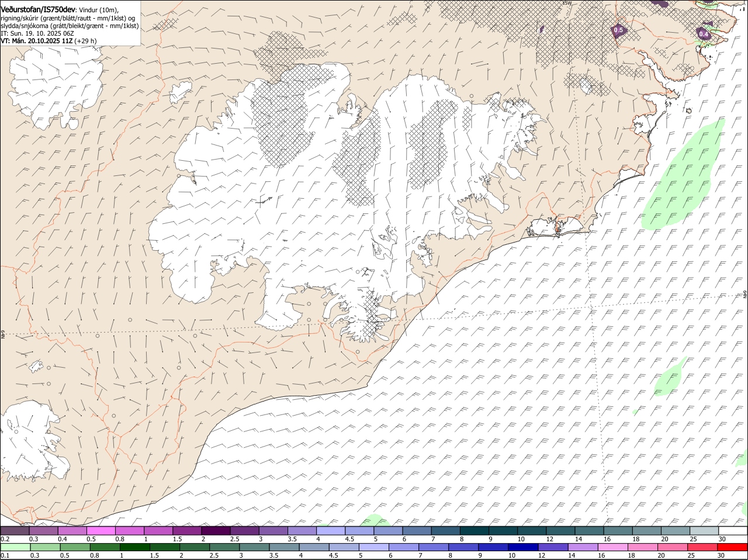Pick the white swatch ending at top-row 30
Image resolution: width=748 pixels, height=560 pixels.
coord(733,531)
